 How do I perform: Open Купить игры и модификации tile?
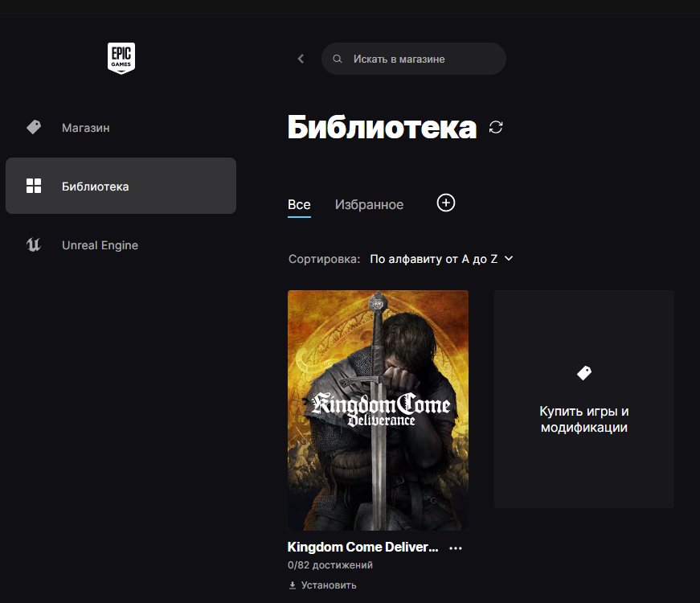point(583,419)
